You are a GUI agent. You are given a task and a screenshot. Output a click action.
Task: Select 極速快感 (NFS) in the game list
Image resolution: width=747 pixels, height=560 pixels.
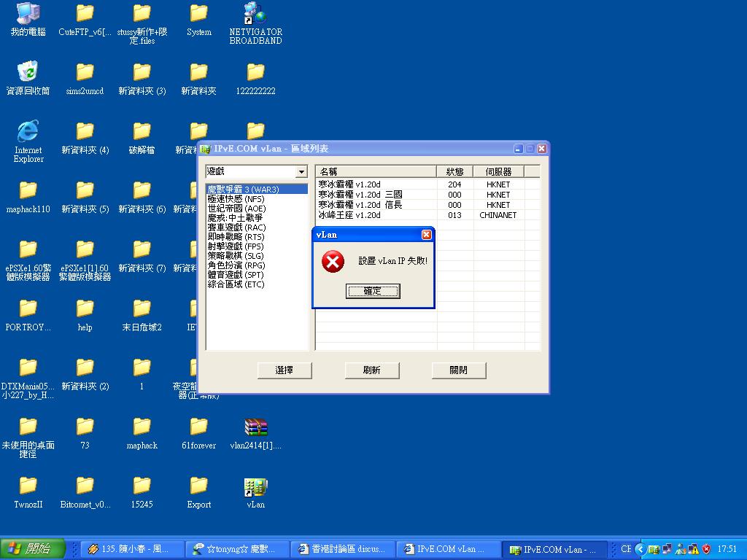[x=236, y=199]
